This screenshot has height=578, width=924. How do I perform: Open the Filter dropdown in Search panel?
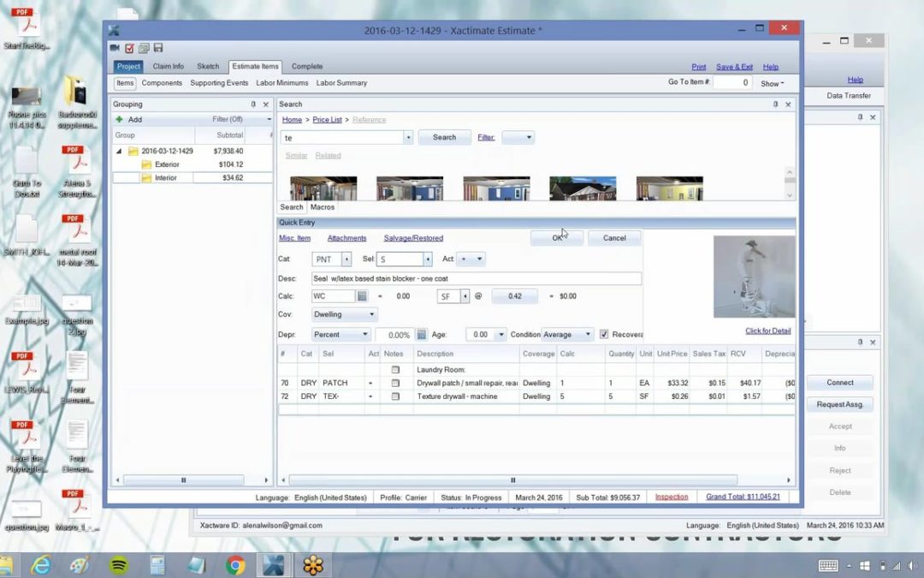[x=518, y=137]
